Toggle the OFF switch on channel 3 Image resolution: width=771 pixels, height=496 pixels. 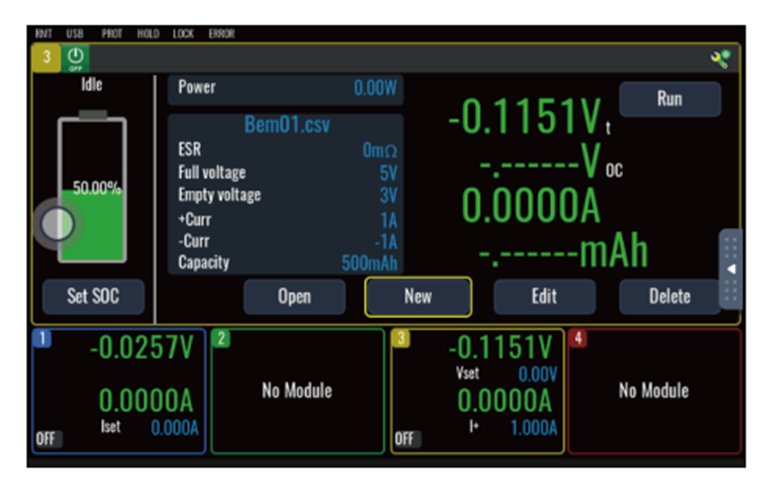coord(406,438)
